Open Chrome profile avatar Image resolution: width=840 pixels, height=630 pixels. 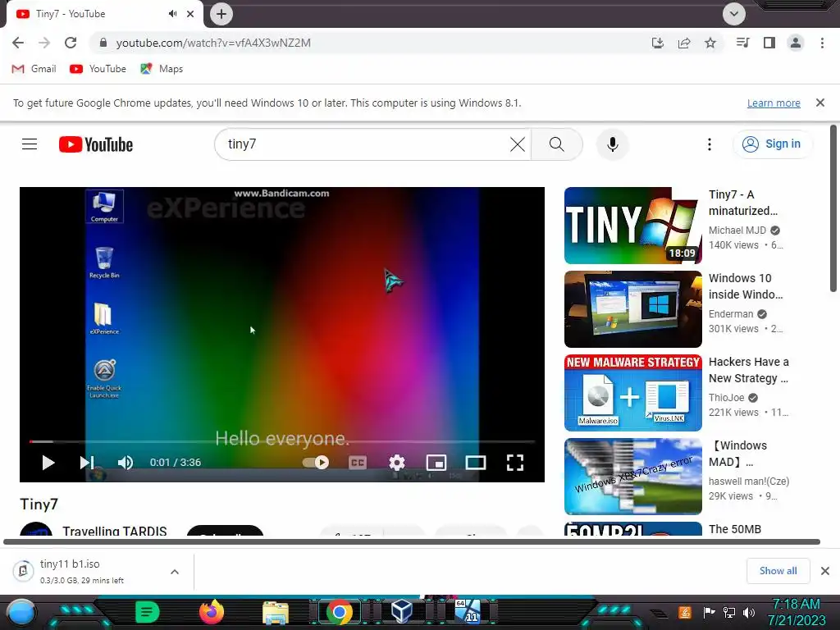[796, 43]
